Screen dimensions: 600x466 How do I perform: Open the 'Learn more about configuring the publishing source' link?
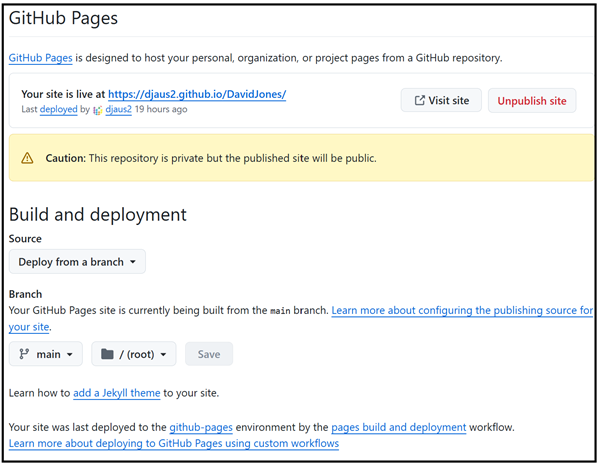[x=462, y=310]
